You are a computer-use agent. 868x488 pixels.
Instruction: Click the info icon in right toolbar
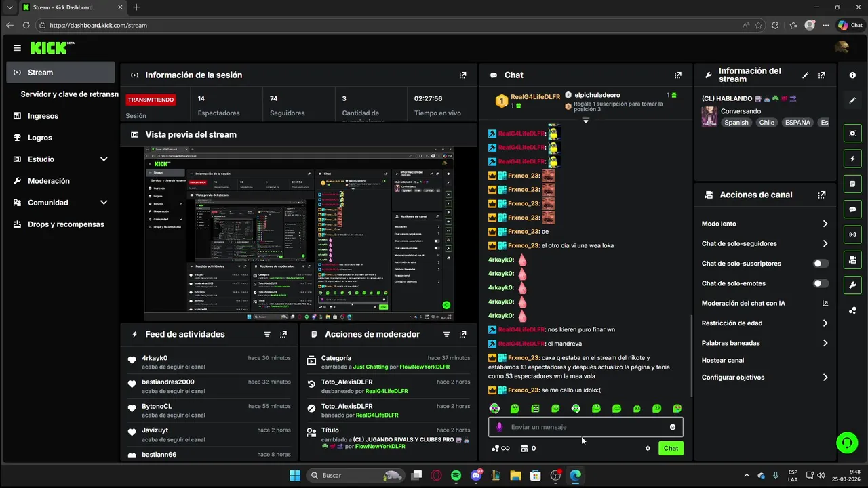pos(852,75)
